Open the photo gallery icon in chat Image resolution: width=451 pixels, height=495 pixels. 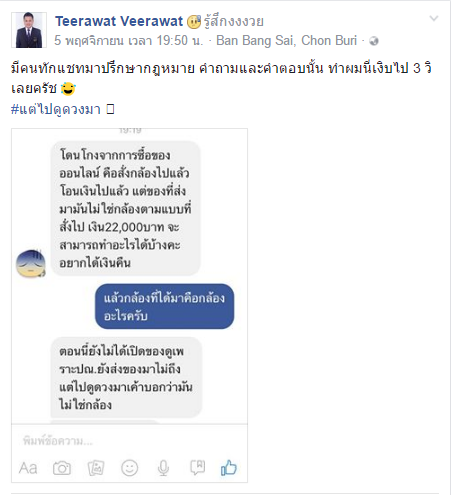pyautogui.click(x=96, y=468)
